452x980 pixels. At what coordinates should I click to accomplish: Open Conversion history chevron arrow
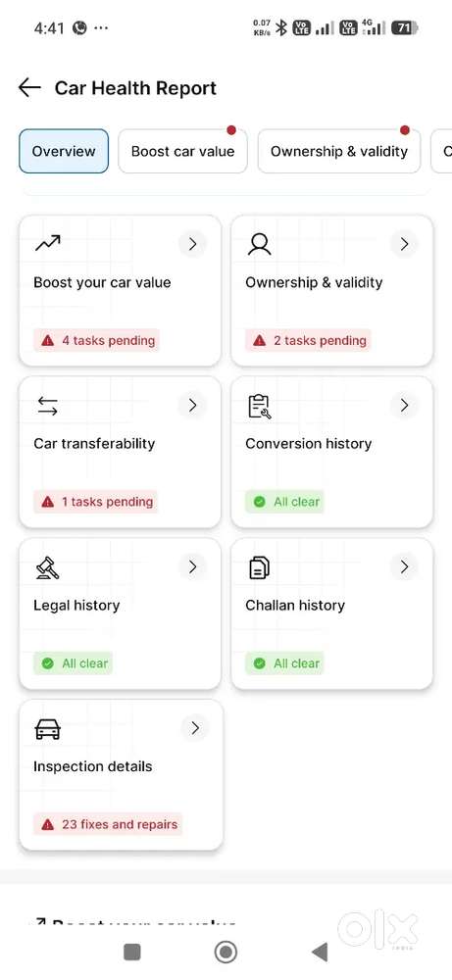coord(405,406)
